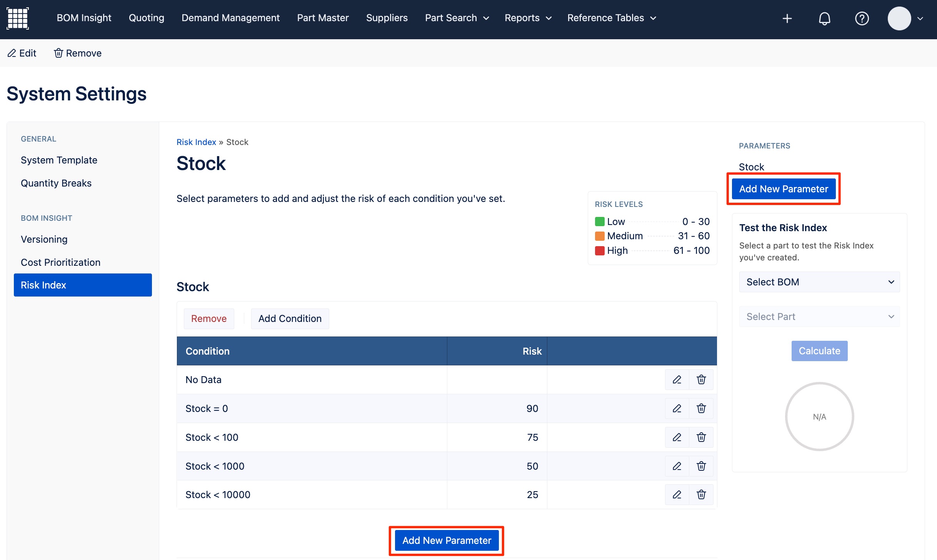Click the '31 - 60' Medium range value

point(694,236)
